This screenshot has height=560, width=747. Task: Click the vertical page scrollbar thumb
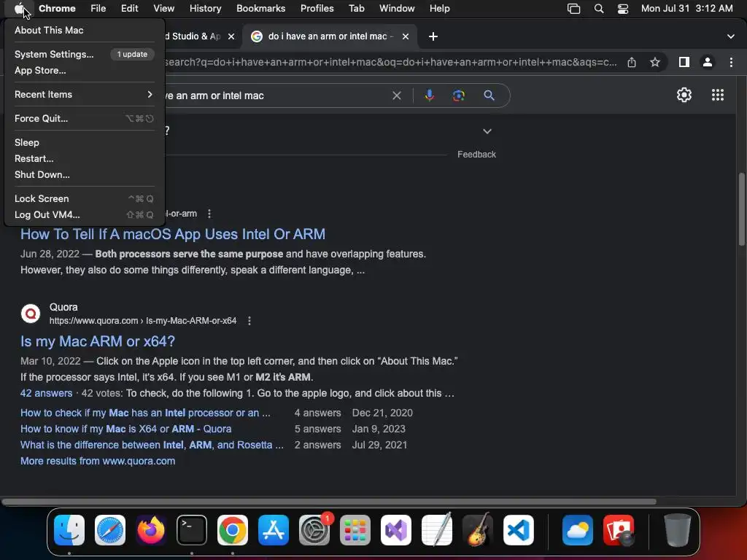tap(742, 209)
